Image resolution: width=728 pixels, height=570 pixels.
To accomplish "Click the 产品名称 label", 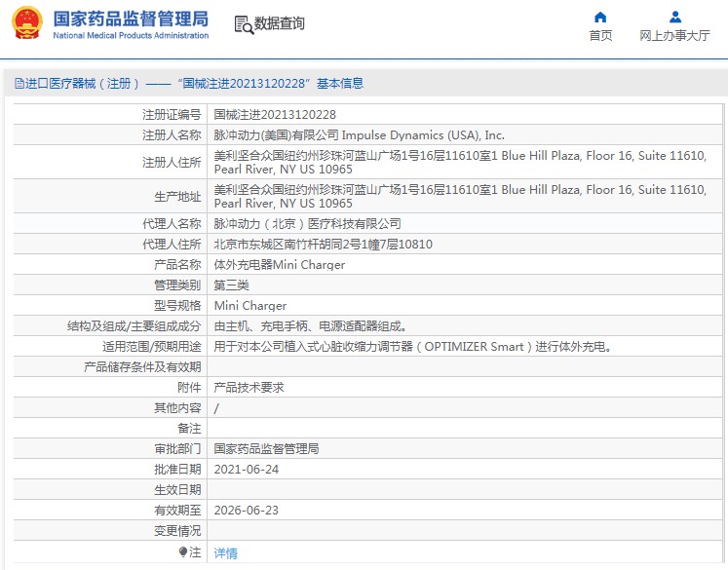I will (x=177, y=265).
